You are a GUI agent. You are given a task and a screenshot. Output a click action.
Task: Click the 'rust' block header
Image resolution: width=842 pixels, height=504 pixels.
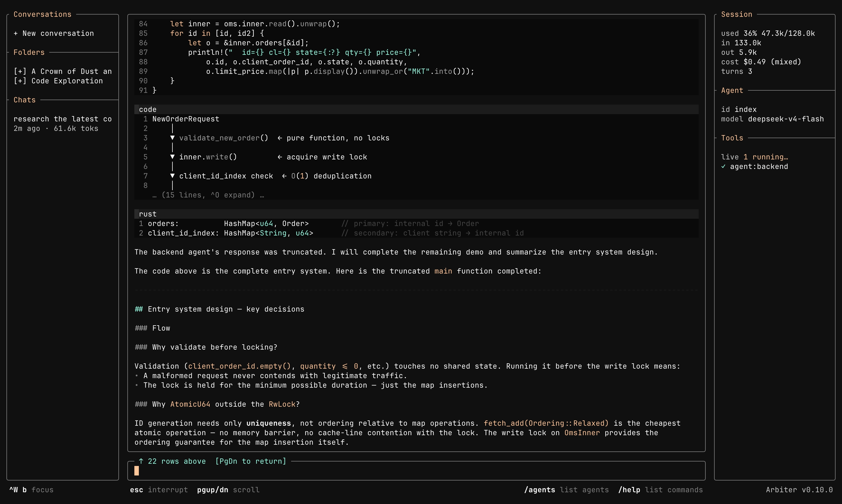[416, 214]
